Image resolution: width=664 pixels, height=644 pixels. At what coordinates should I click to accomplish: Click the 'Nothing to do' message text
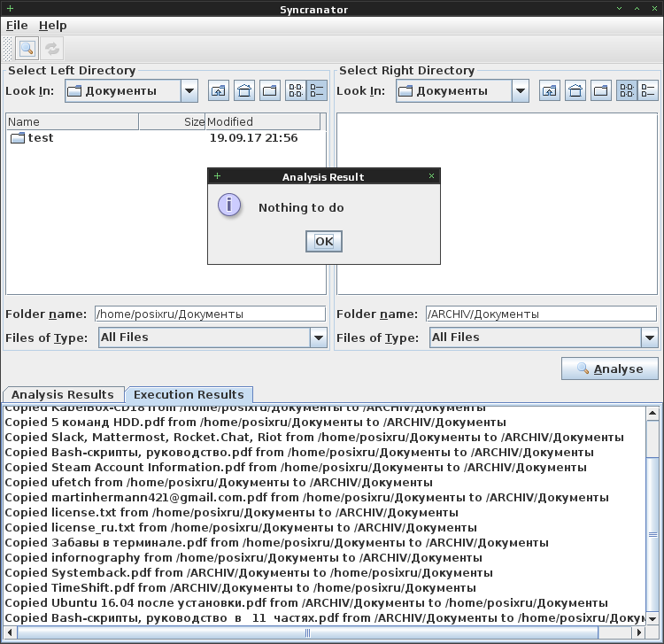pos(301,207)
